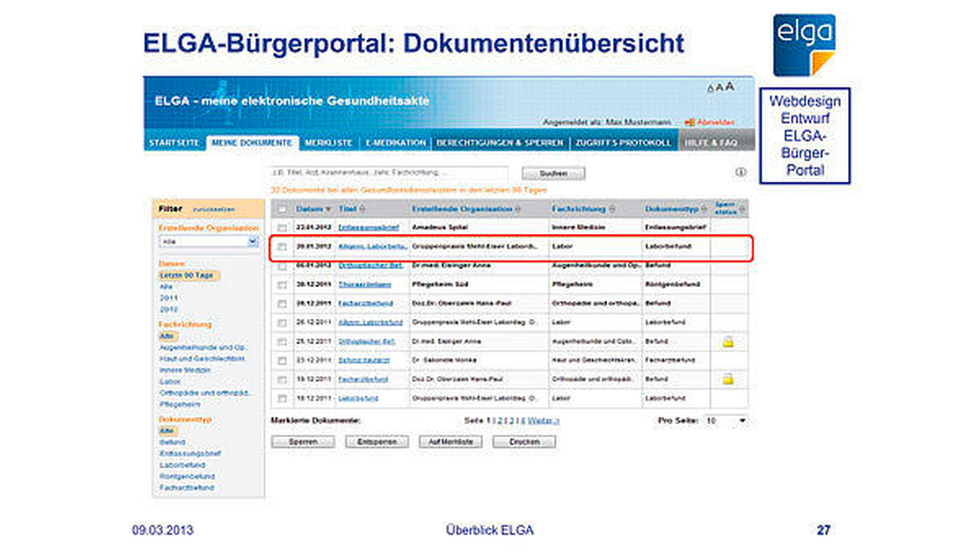Click the sort icon beside the Titel header
The image size is (980, 552).
tap(362, 209)
